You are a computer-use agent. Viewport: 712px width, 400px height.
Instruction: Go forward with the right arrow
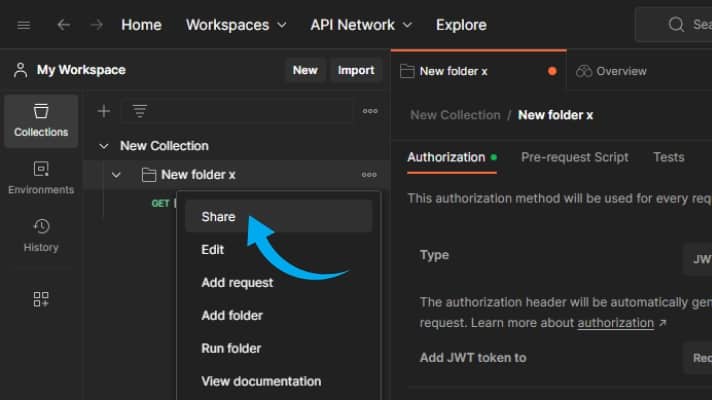pos(96,25)
